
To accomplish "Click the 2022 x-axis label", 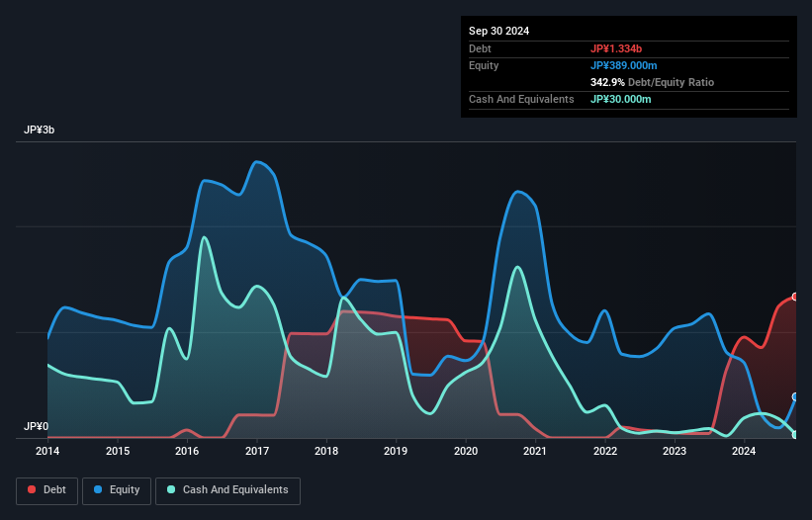I will 605,451.
